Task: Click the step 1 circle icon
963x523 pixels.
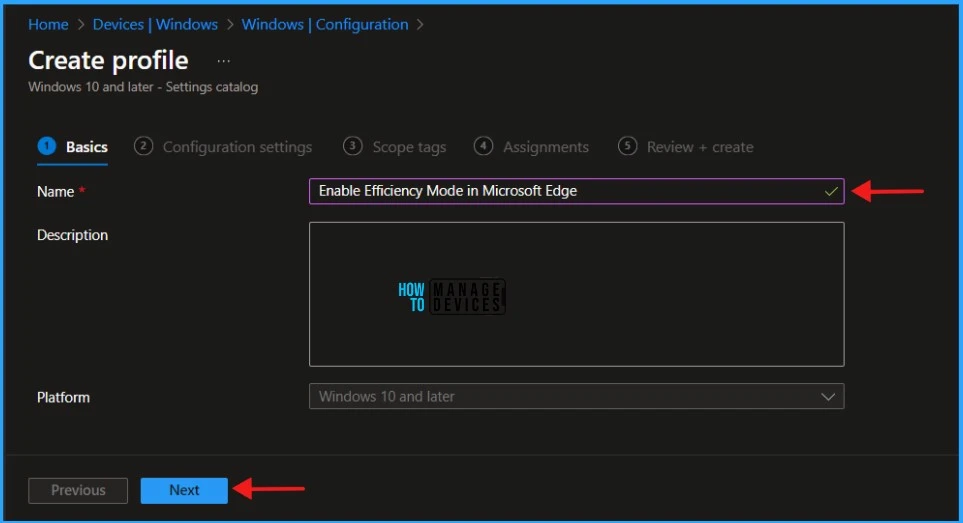Action: 47,146
